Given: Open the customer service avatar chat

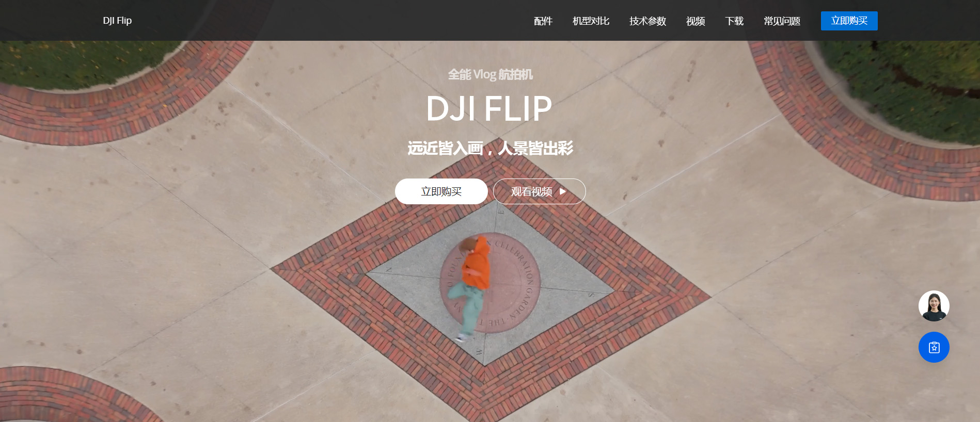Looking at the screenshot, I should click(x=934, y=306).
